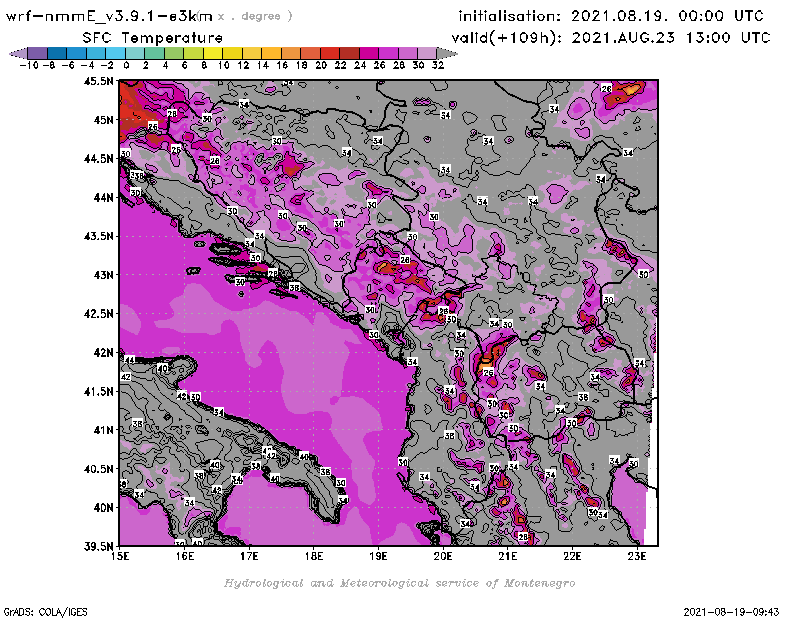The height and width of the screenshot is (618, 800).
Task: Click the "44.5N" latitude label
Action: 99,159
